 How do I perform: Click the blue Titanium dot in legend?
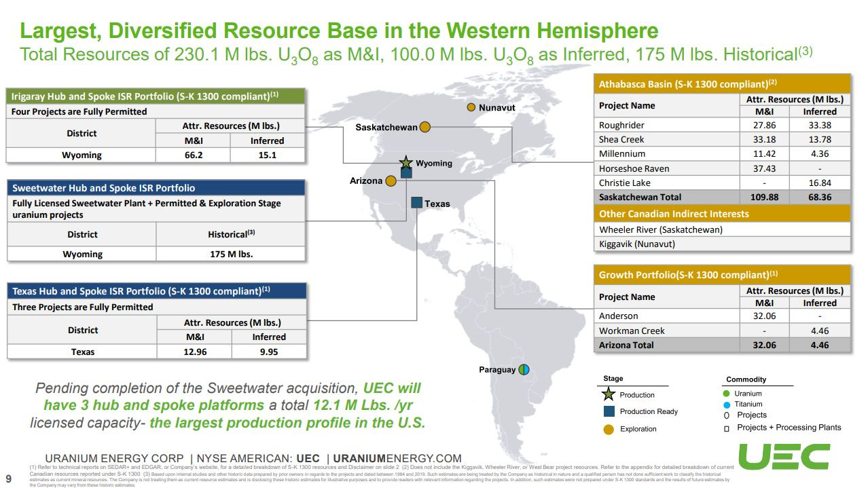click(x=727, y=404)
